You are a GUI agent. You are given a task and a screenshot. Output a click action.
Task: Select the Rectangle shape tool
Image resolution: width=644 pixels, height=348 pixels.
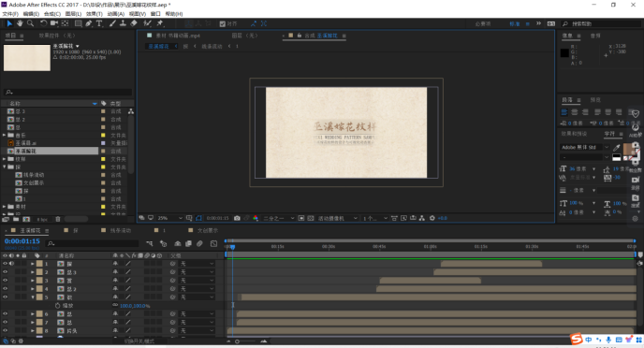(78, 23)
